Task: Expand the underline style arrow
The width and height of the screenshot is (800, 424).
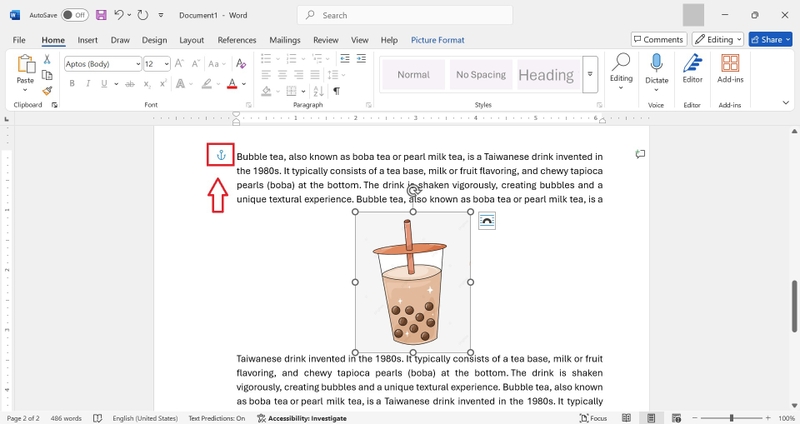Action: pos(116,84)
